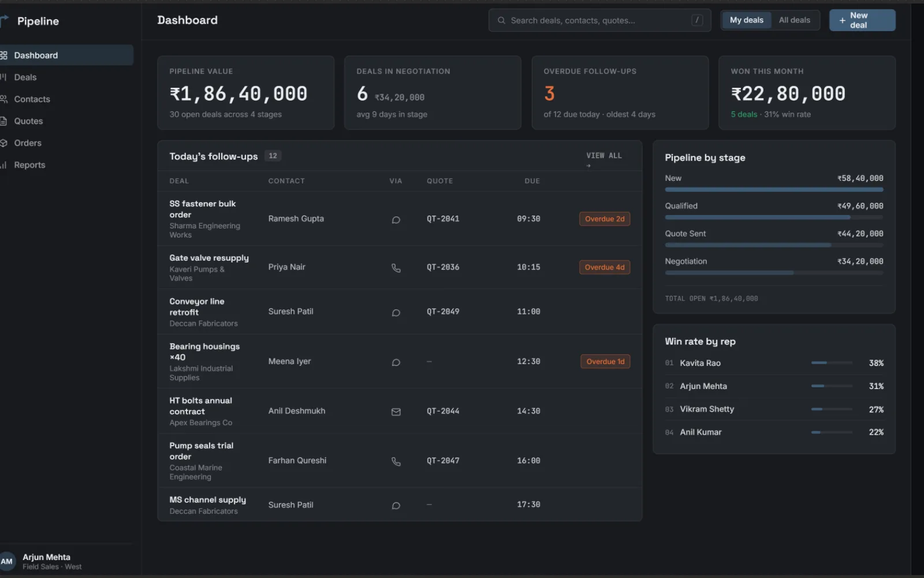Click the chat icon for MS channel supply
The height and width of the screenshot is (578, 924).
(396, 506)
